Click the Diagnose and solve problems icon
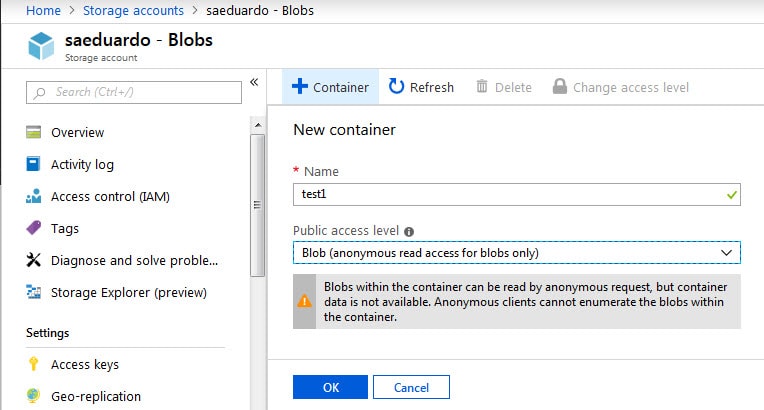 34,260
